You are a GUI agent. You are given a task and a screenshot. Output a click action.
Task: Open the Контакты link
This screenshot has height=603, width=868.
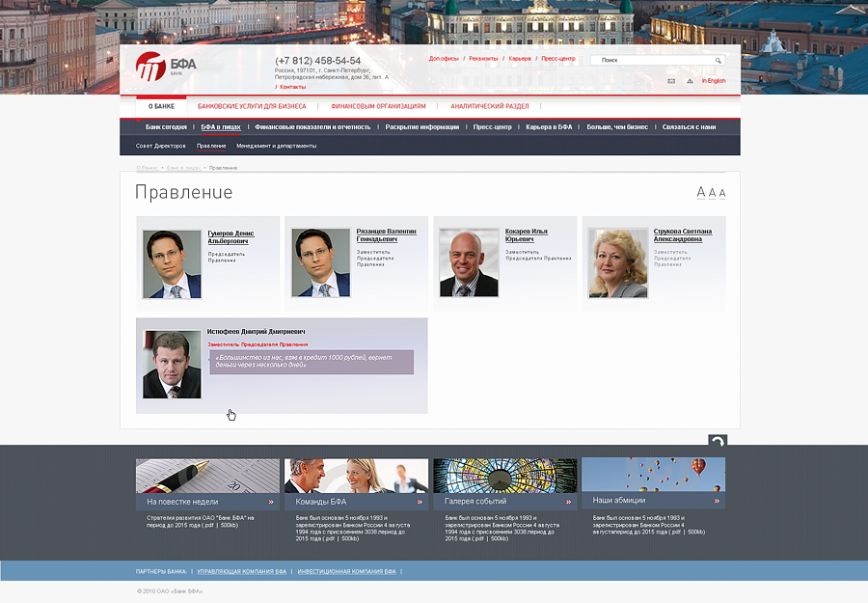[x=292, y=87]
